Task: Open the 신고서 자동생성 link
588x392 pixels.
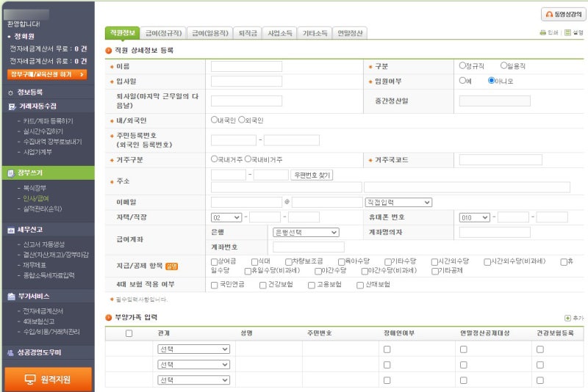Action: (x=43, y=244)
